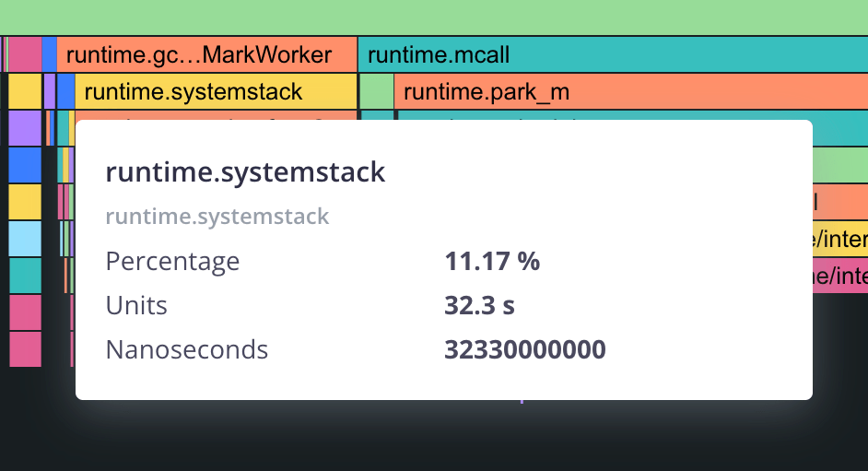Click the green frame at right edge beside tooltip

(x=839, y=164)
